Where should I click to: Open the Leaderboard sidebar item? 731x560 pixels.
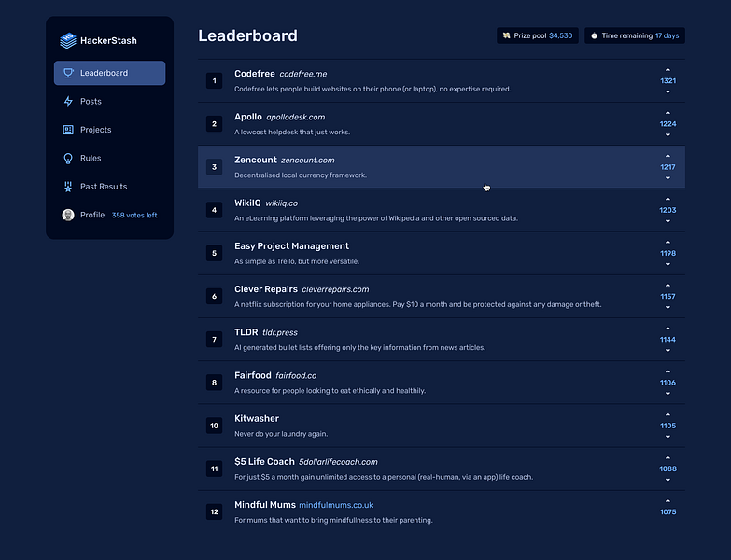[x=109, y=73]
